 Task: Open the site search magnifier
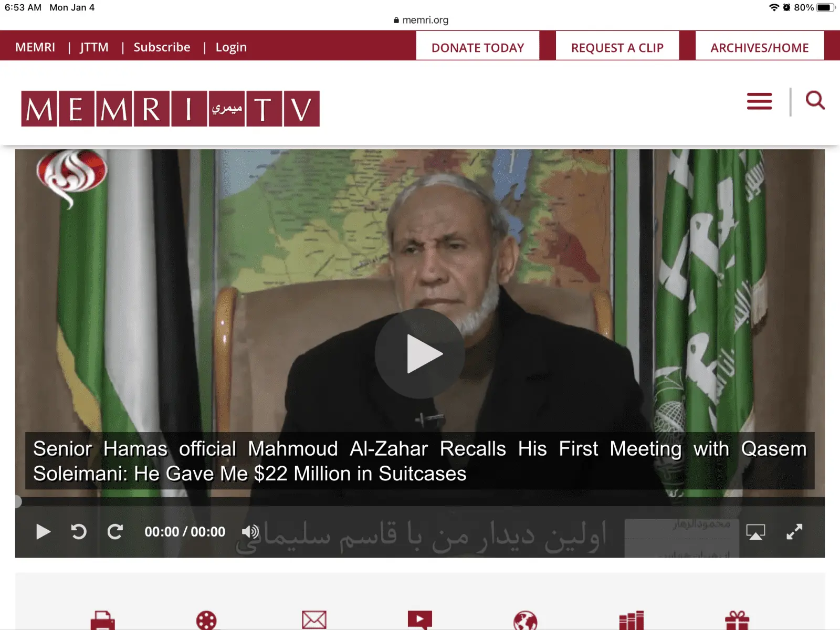pyautogui.click(x=815, y=100)
